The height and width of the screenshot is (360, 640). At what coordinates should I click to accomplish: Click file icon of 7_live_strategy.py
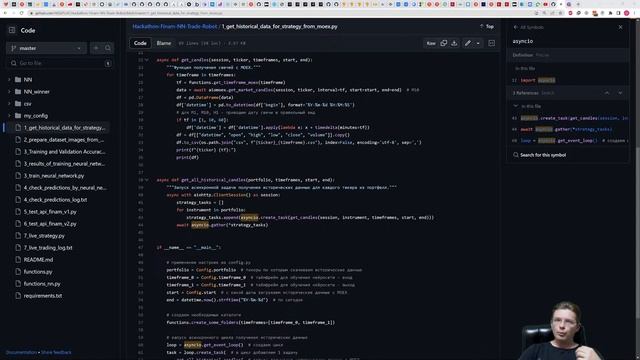[18, 236]
